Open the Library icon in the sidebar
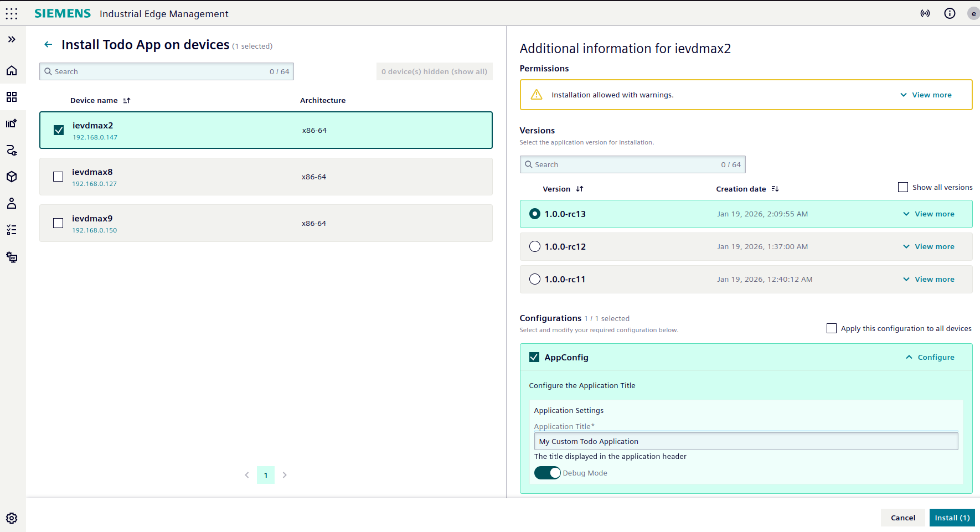The height and width of the screenshot is (532, 980). (12, 123)
